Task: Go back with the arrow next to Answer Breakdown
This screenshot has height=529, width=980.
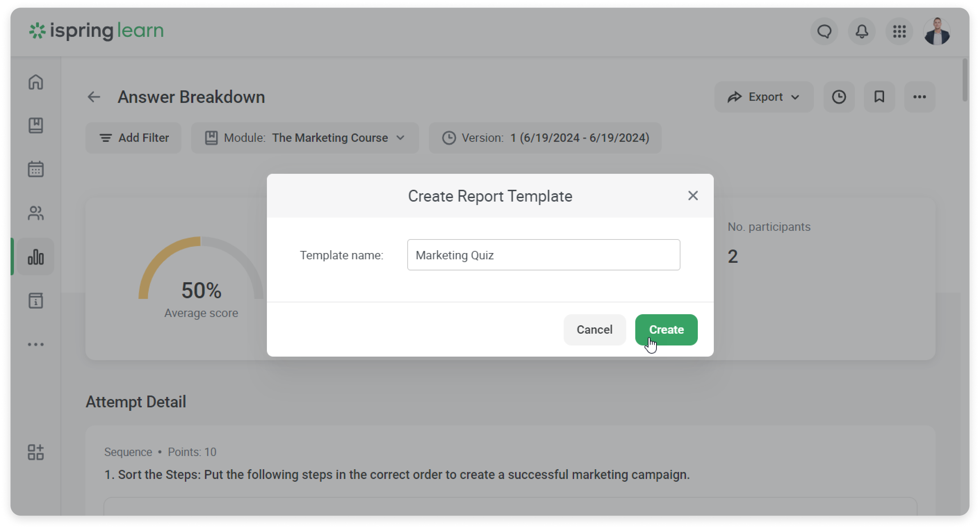Action: coord(94,97)
